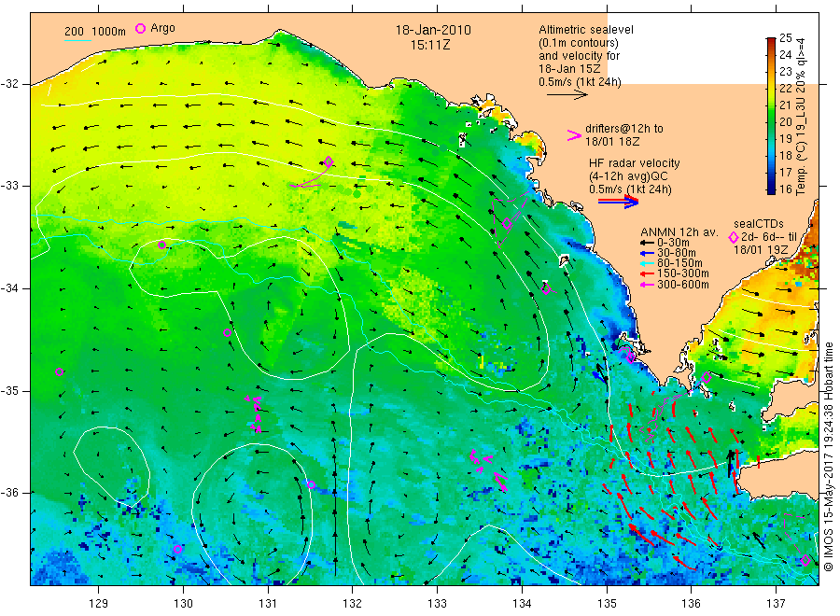Click large black ANMN arrow near 136.5E
Image resolution: width=840 pixels, height=616 pixels.
730,464
